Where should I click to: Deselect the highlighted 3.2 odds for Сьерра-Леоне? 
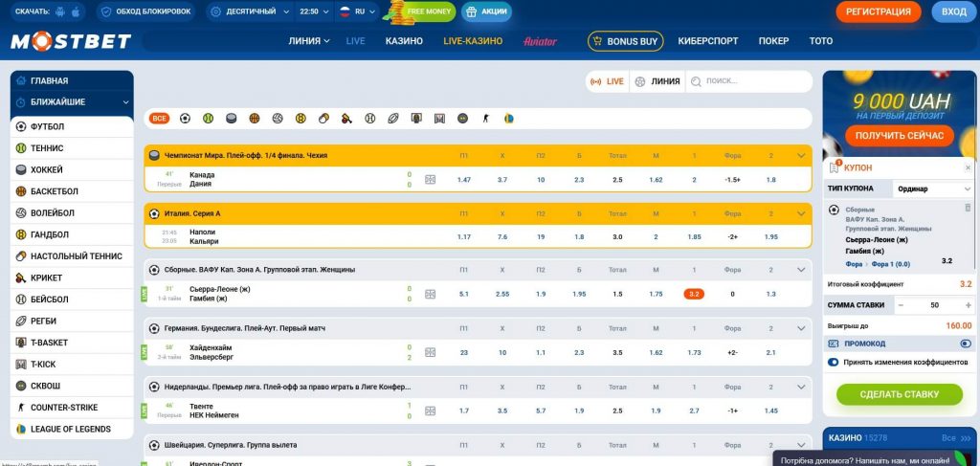click(694, 294)
